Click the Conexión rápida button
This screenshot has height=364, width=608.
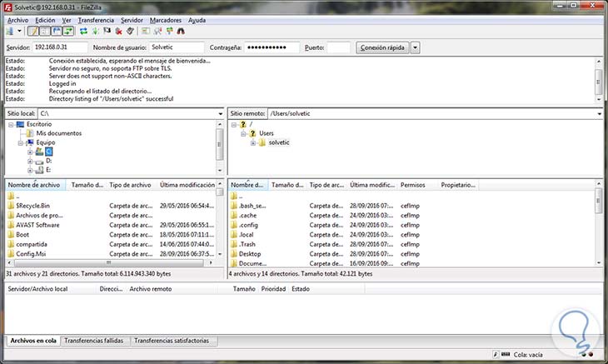(382, 47)
